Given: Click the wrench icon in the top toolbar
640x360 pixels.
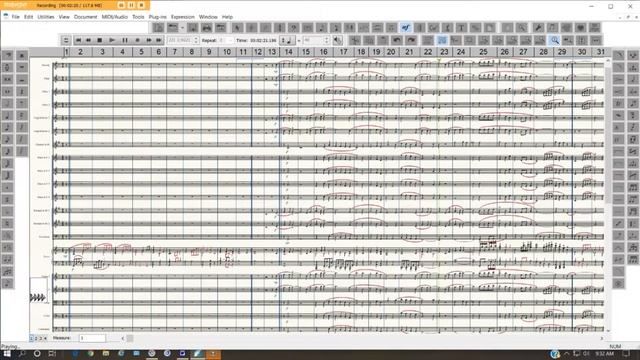Looking at the screenshot, I should (538, 28).
